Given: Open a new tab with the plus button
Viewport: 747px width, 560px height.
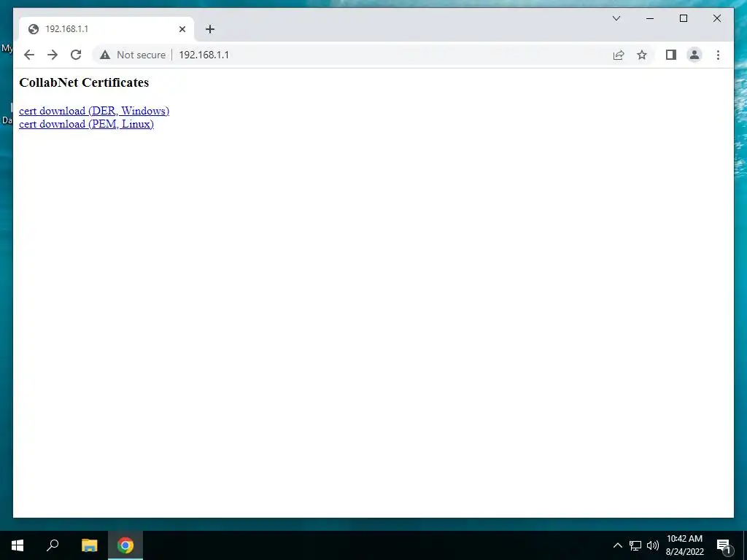Looking at the screenshot, I should pos(209,29).
